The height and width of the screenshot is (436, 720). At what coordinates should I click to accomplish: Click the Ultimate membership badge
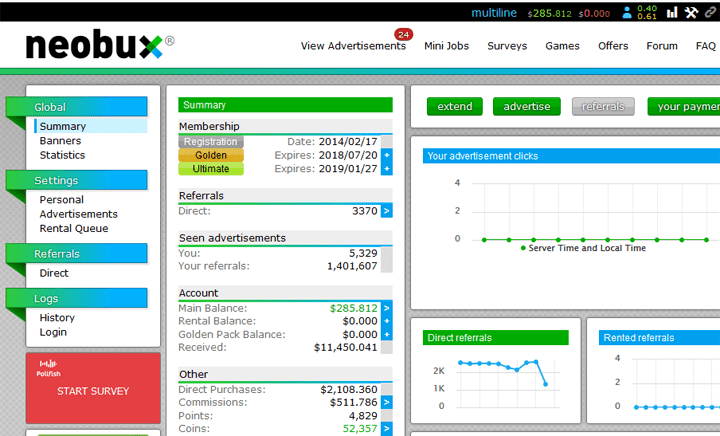pos(211,169)
